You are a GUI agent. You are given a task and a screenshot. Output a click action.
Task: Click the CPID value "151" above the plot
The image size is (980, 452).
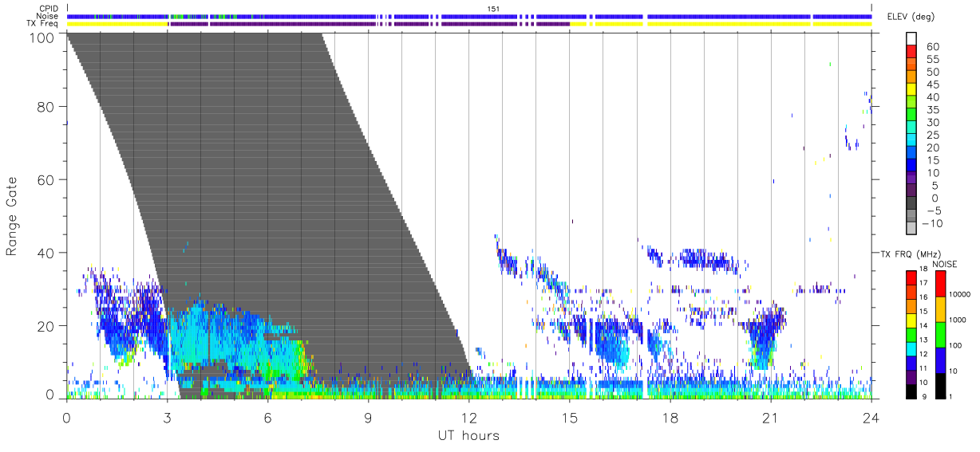click(x=493, y=9)
